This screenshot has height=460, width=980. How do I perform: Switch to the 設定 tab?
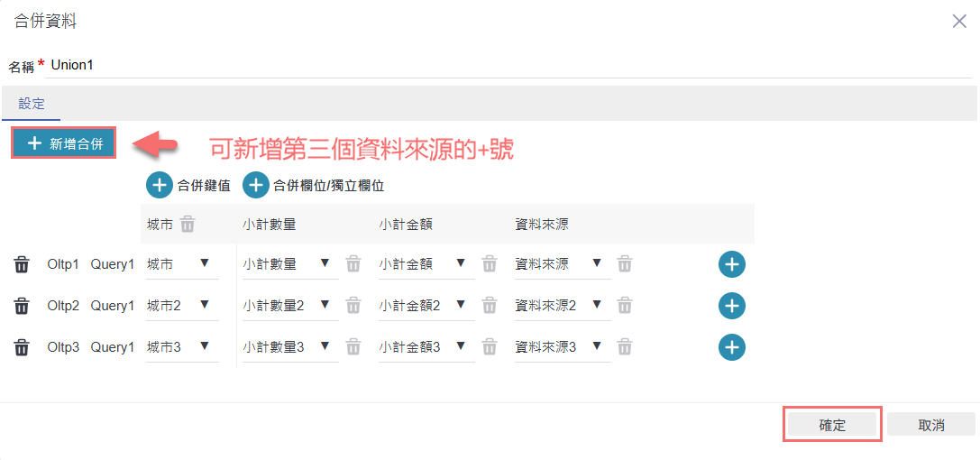(32, 104)
